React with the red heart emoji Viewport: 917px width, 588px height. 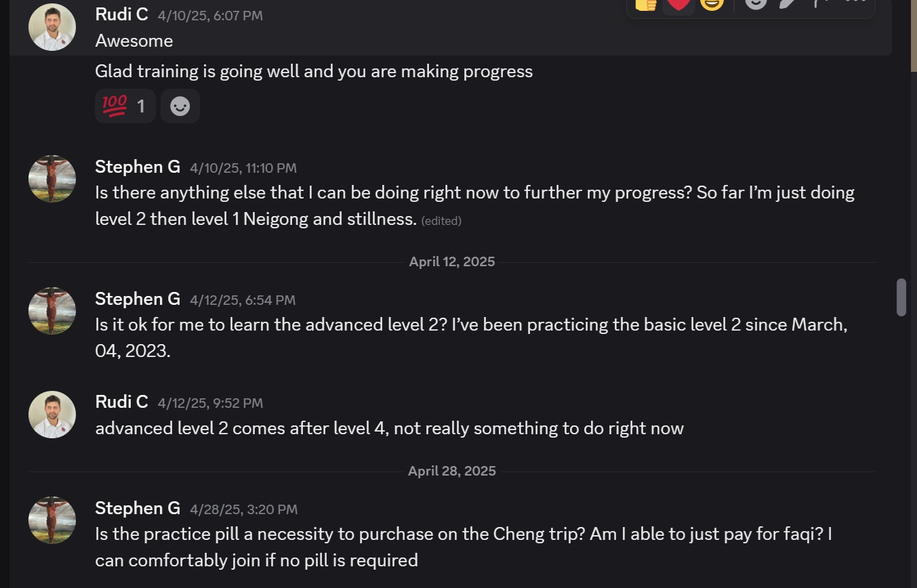[x=678, y=4]
